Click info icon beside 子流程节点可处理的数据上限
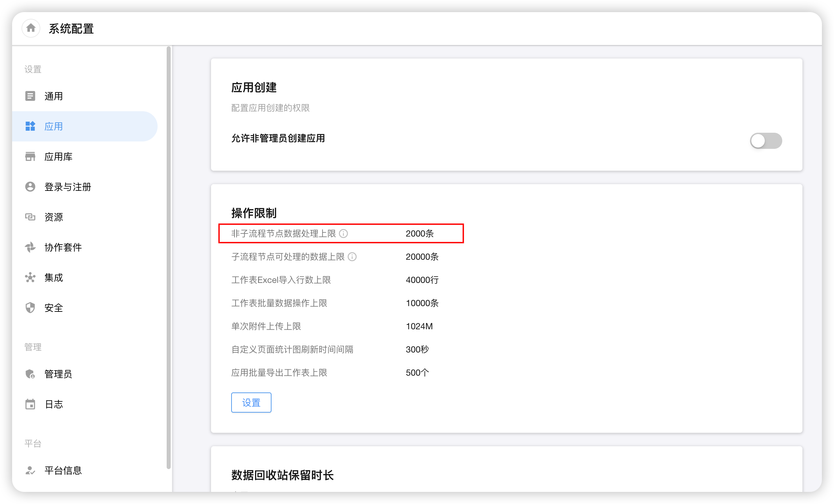834x504 pixels. [352, 257]
